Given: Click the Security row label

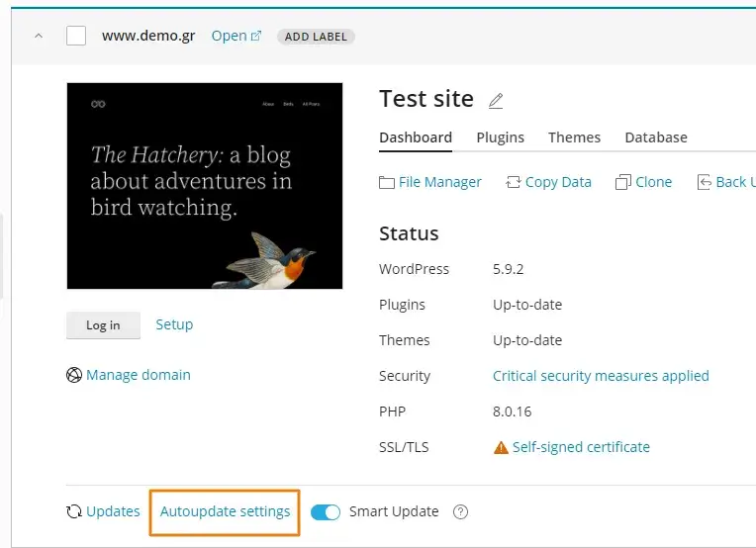Looking at the screenshot, I should 405,376.
